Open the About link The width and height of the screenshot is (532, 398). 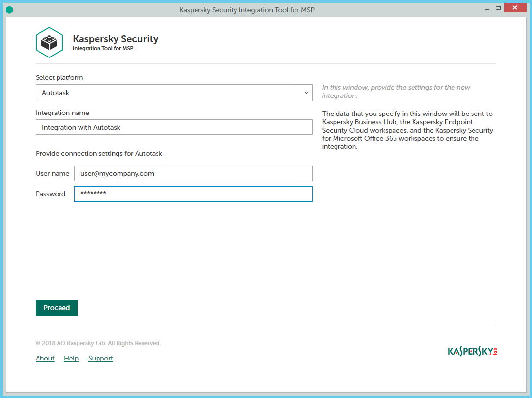(45, 358)
